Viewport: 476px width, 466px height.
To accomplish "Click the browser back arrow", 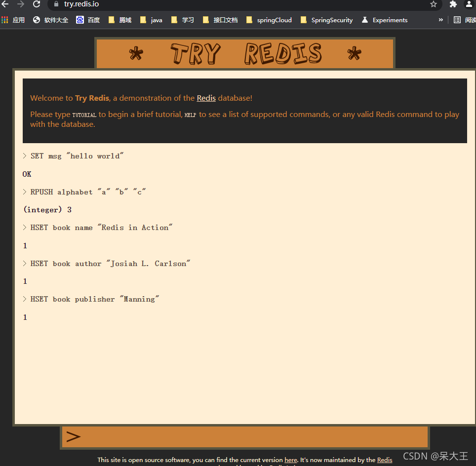I will tap(5, 4).
